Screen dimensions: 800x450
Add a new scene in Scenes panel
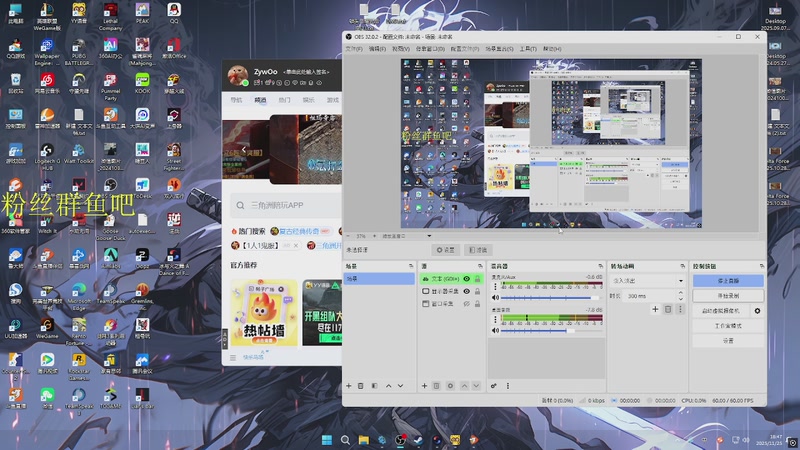348,386
